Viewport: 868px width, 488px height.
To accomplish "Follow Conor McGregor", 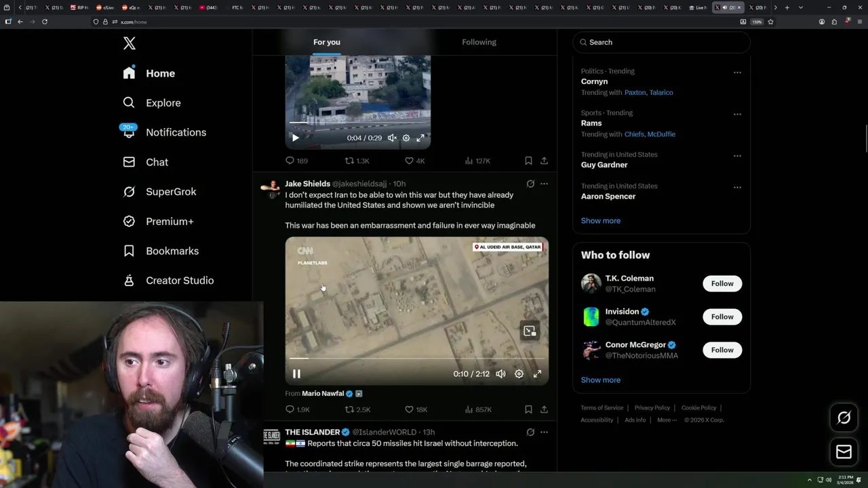I will click(722, 350).
